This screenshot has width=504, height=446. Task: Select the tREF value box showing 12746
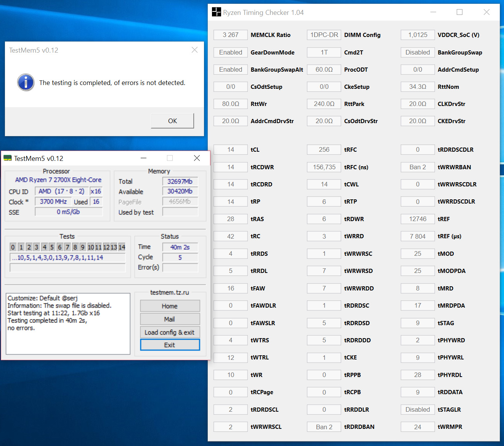pos(418,219)
